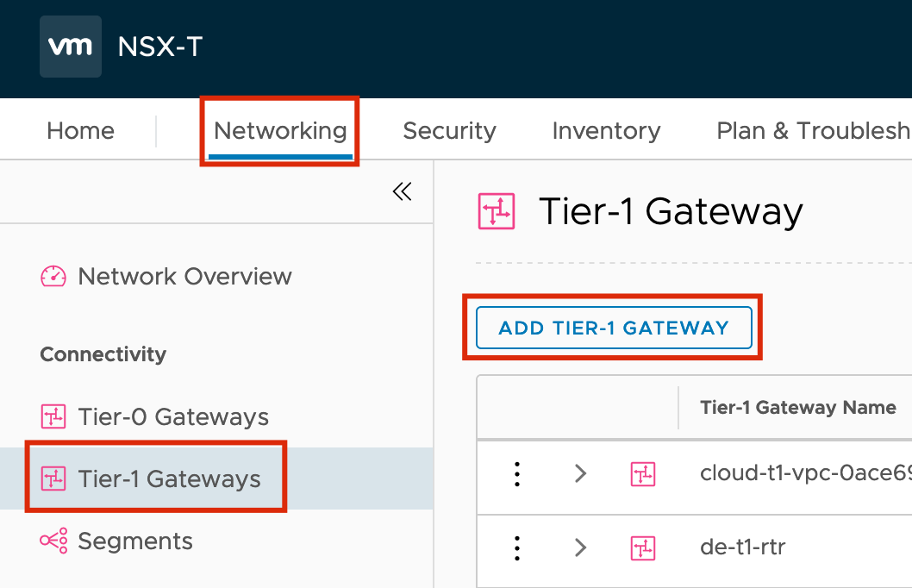The height and width of the screenshot is (588, 912).
Task: Open actions menu for cloud-t1-vpc row
Action: click(517, 474)
